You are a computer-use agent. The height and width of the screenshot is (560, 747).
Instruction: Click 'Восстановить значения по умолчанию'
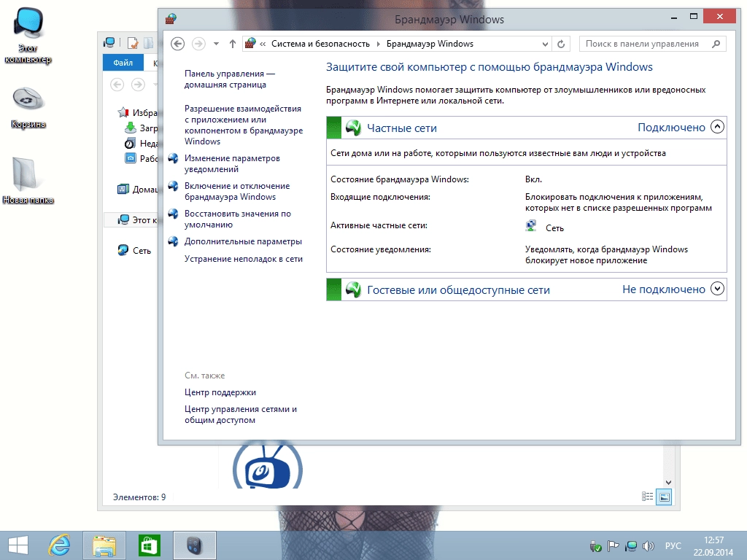click(237, 219)
